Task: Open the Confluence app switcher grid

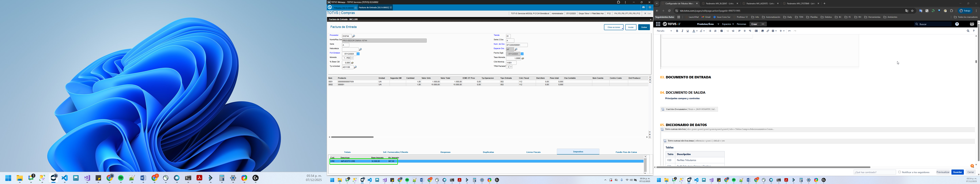Action: [658, 24]
